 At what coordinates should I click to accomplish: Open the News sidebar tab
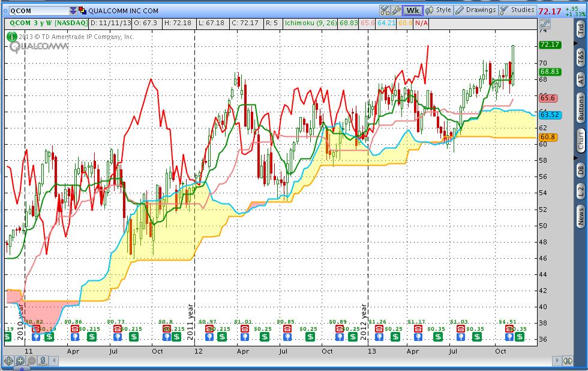pyautogui.click(x=581, y=217)
